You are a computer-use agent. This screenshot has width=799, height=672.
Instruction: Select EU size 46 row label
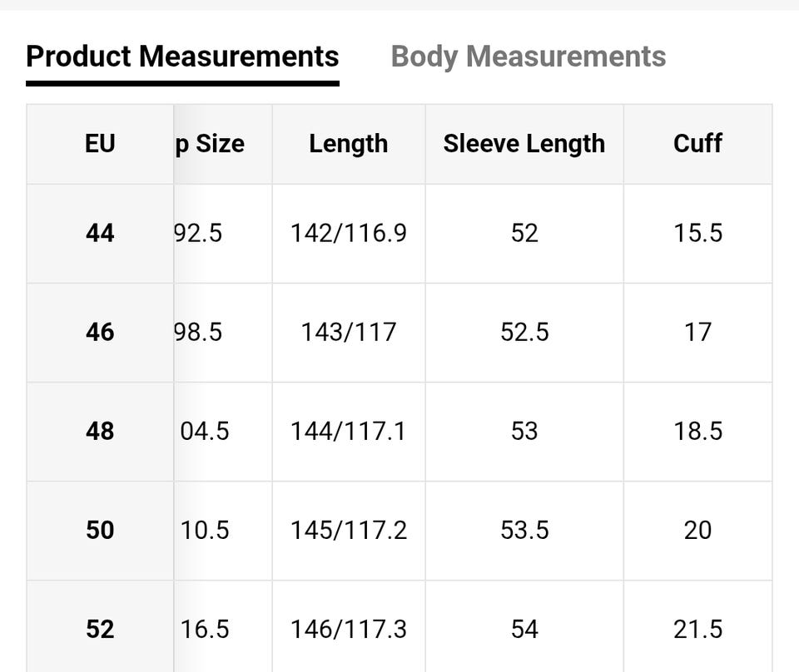100,333
